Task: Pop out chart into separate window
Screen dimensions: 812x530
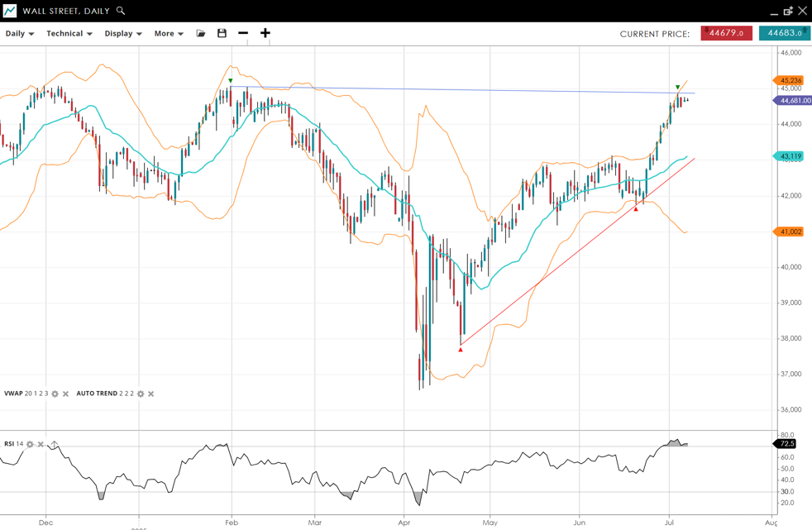Action: (x=788, y=11)
